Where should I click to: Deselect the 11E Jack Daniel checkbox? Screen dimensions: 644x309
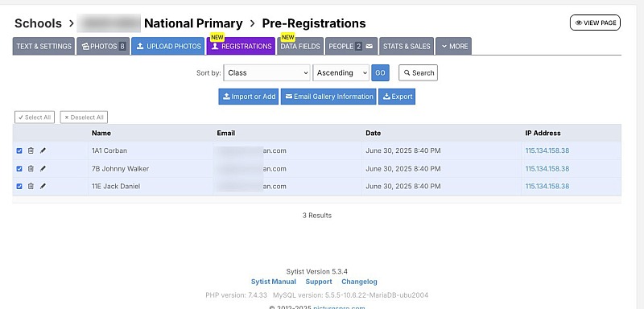(19, 187)
